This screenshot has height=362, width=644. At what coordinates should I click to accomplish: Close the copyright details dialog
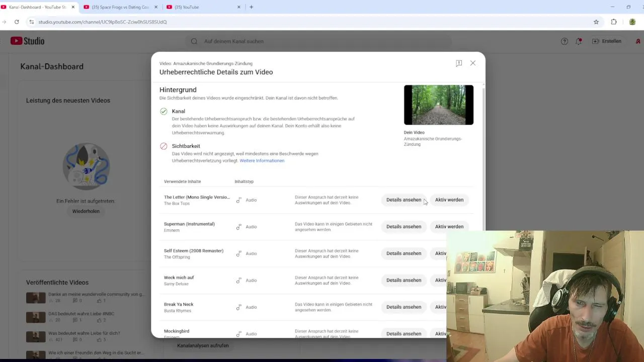tap(473, 63)
